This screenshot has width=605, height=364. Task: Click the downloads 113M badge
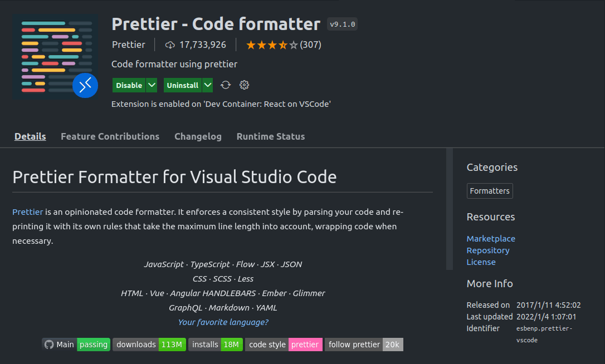pos(149,345)
